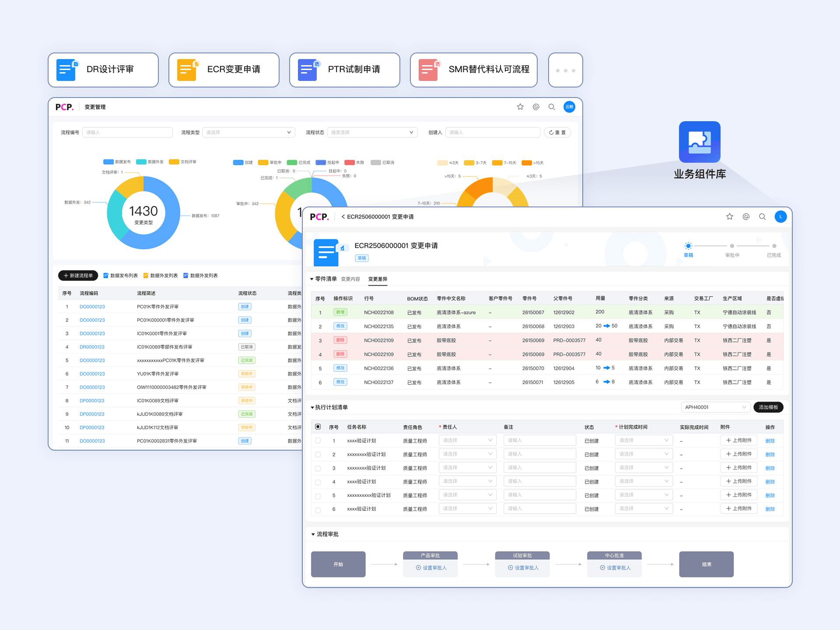
Task: Switch to the 变更差异 tab
Action: point(378,279)
